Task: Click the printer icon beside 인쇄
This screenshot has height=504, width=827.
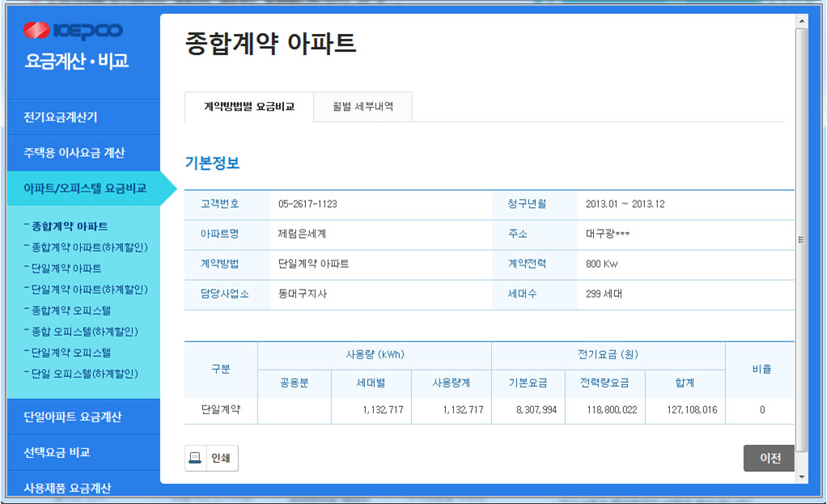Action: click(195, 458)
